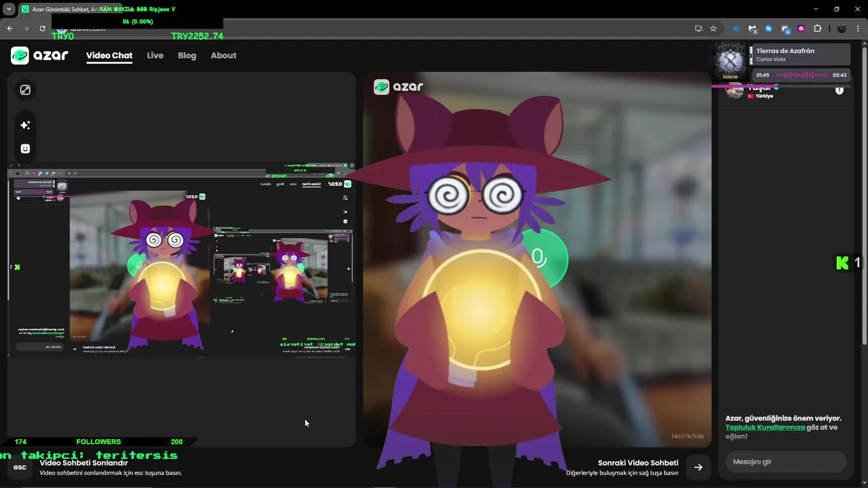Switch to the Live tab
868x488 pixels.
click(x=155, y=56)
